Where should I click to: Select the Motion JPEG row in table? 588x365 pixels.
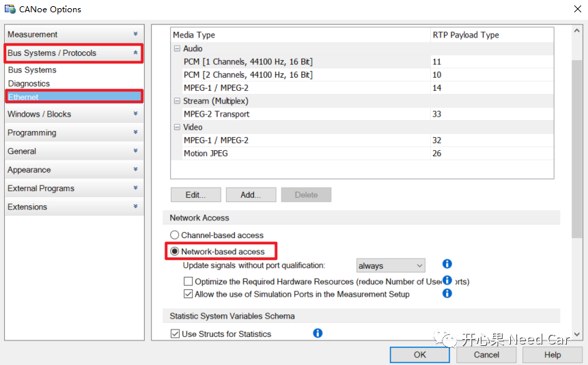362,154
